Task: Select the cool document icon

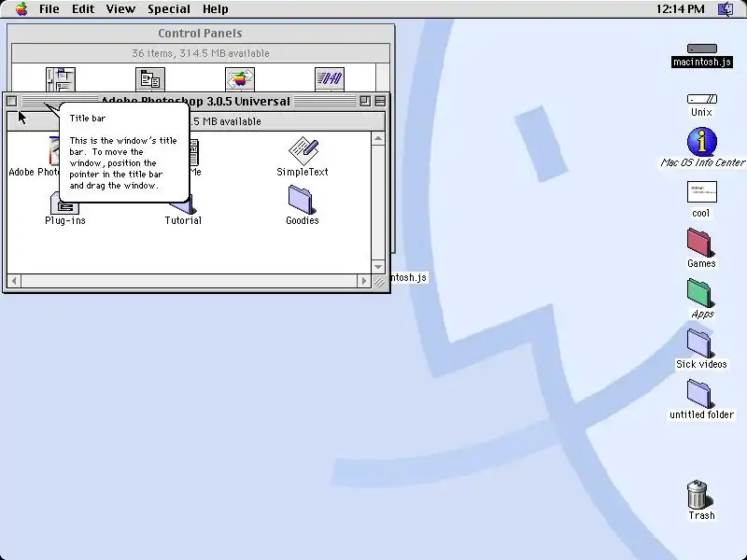Action: [702, 192]
